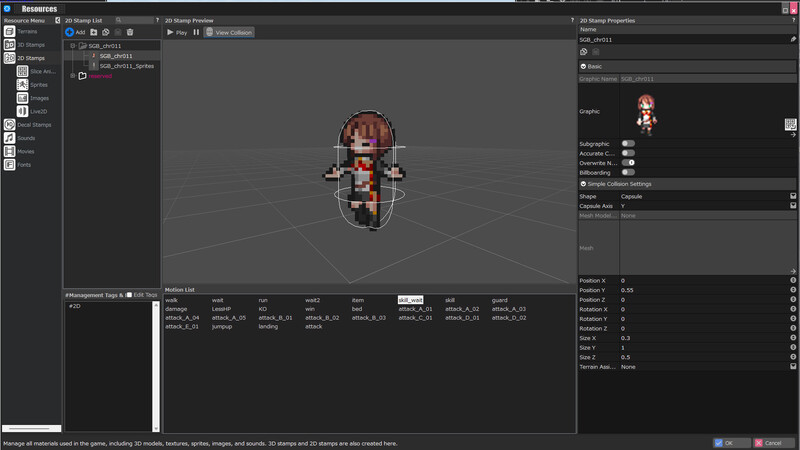Viewport: 800px width, 450px height.
Task: Disable the Overwrite N... toggle
Action: click(628, 163)
